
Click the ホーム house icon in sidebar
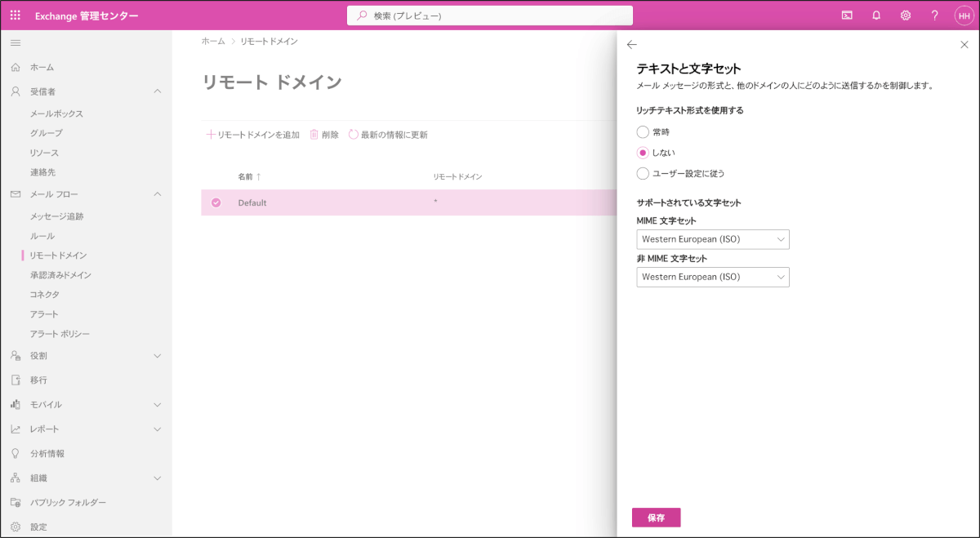(x=16, y=67)
